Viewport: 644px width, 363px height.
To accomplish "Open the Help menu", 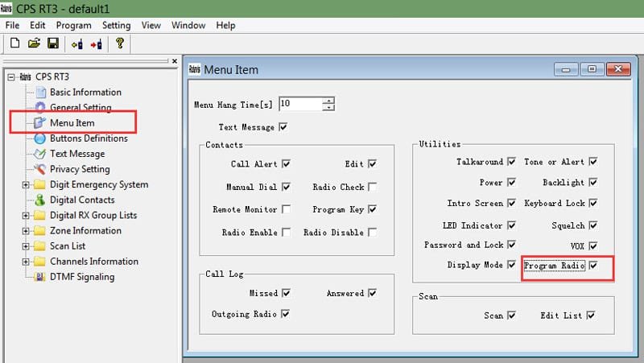I will tap(226, 26).
